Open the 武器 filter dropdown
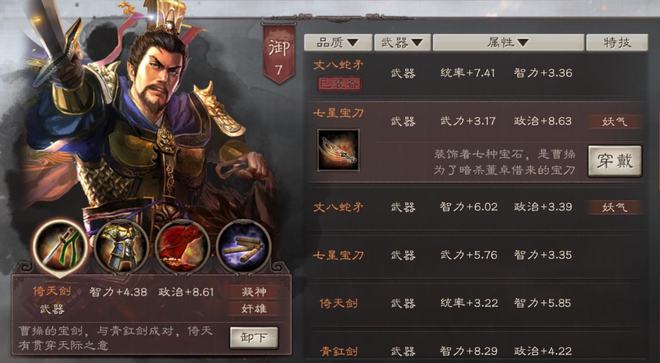Screen dimensions: 660x363 coord(402,43)
